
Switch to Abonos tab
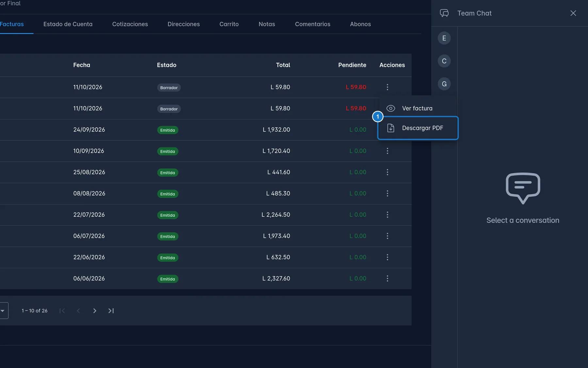[360, 24]
